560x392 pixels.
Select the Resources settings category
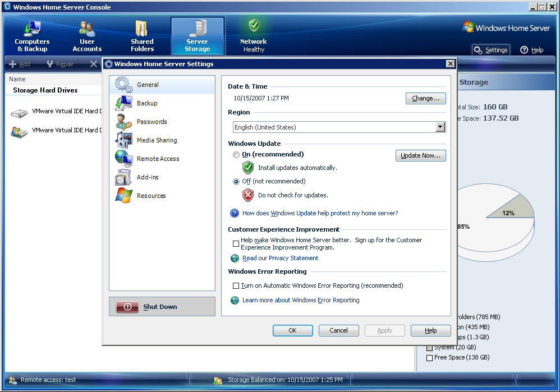[x=162, y=196]
